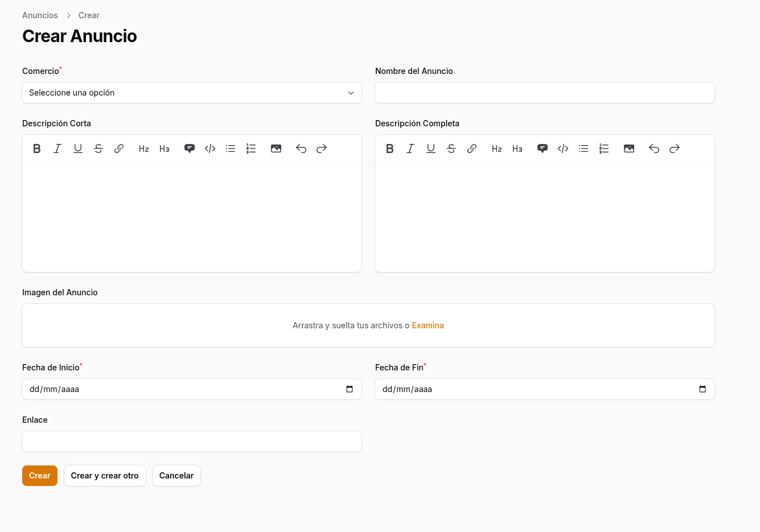
Task: Focus the Nombre del Anuncio field
Action: (544, 93)
